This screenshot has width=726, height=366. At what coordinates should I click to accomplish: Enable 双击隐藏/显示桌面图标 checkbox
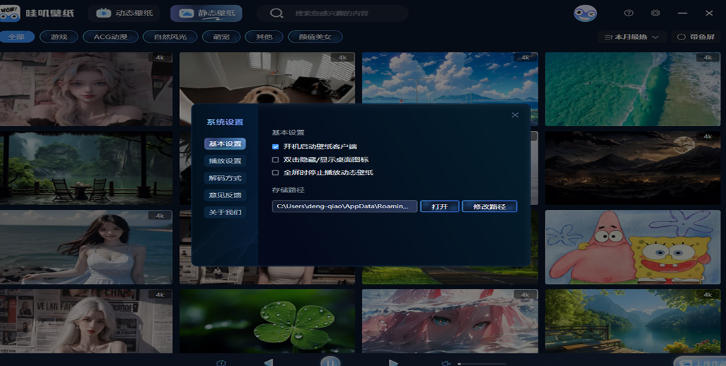click(x=275, y=160)
